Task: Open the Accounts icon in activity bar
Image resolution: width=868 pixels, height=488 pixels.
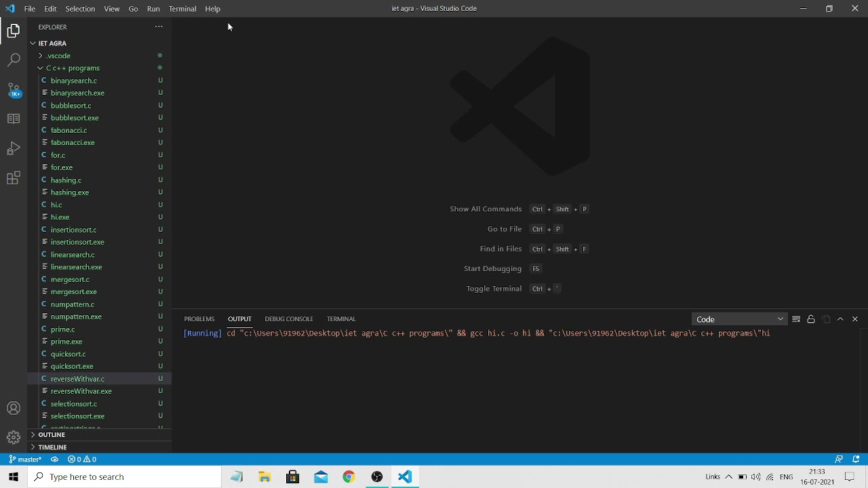Action: pos(14,408)
